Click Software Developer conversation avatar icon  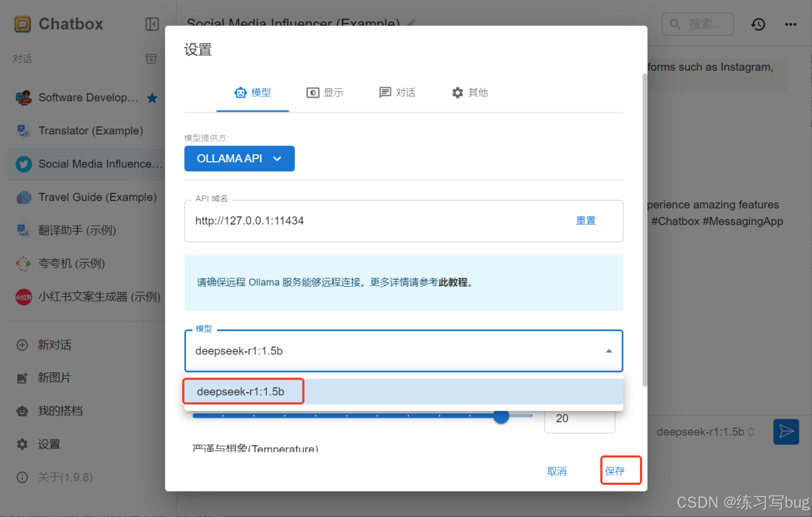click(23, 98)
